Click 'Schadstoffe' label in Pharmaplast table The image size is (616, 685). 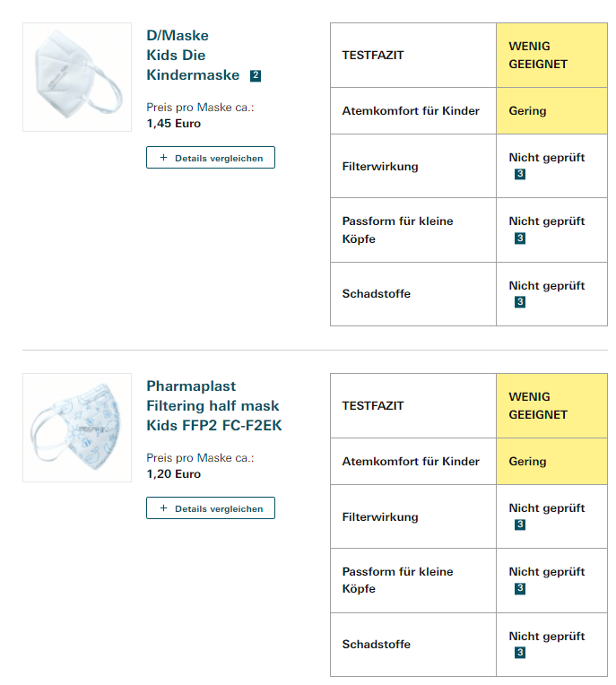[377, 645]
